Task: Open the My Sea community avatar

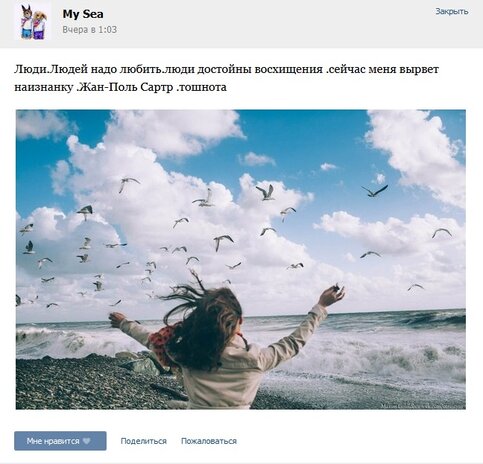Action: 33,22
